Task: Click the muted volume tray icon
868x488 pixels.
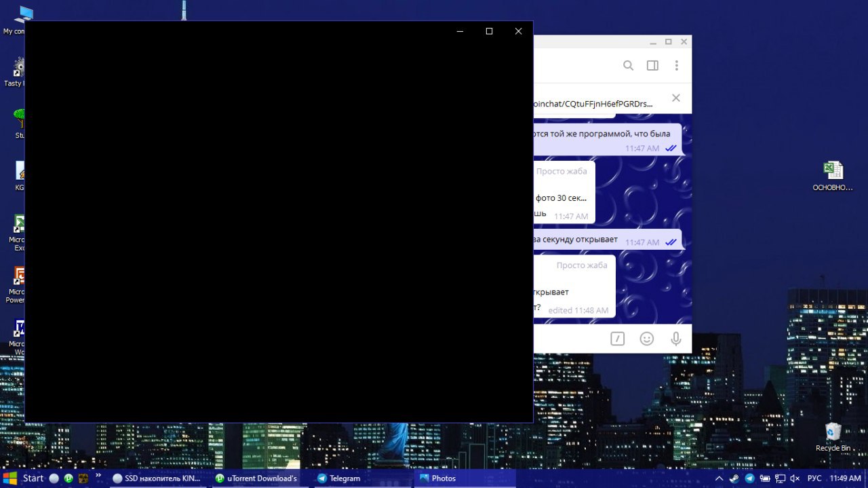Action: [795, 478]
